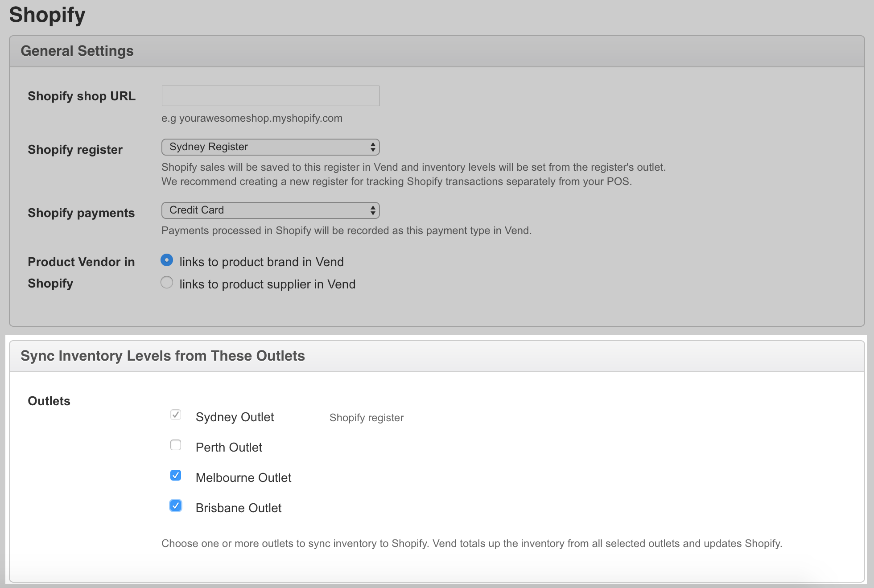This screenshot has width=874, height=588.
Task: Click the 'Melbourne Outlet' label text
Action: point(243,478)
